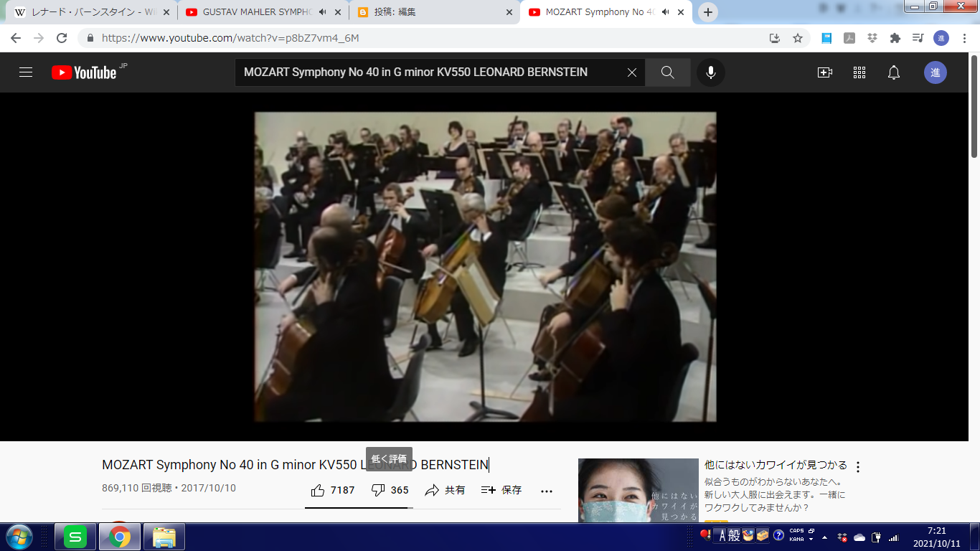The width and height of the screenshot is (980, 551).
Task: Go to the YouTube home logo
Action: point(84,72)
